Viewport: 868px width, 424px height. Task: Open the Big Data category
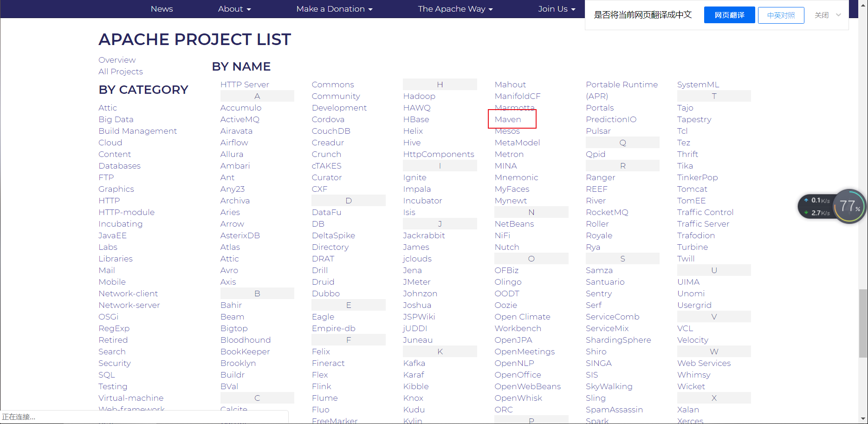click(x=116, y=119)
